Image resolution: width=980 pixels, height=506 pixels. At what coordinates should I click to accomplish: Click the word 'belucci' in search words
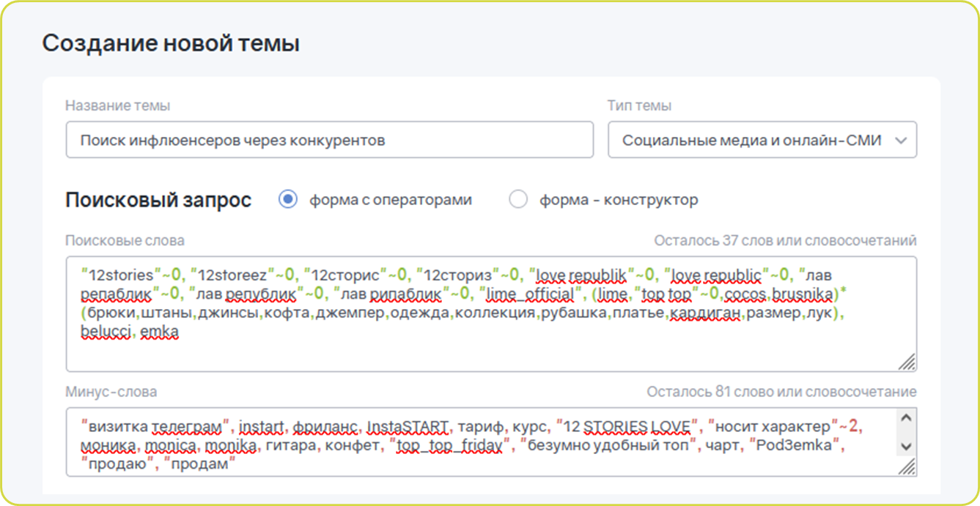point(106,332)
